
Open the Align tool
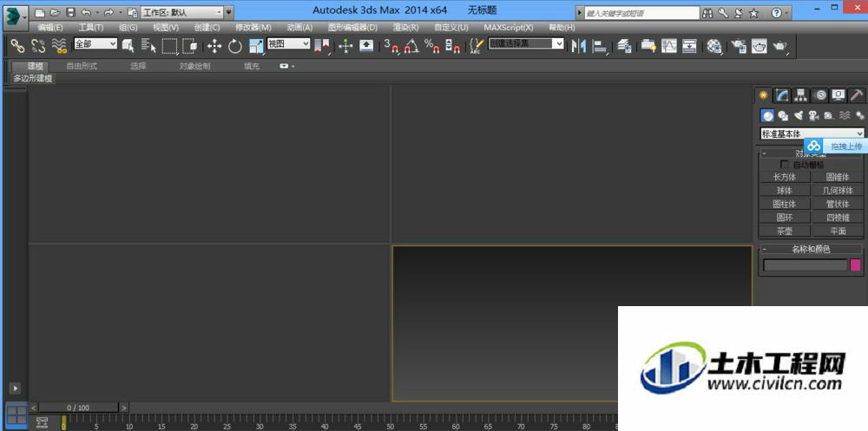599,47
